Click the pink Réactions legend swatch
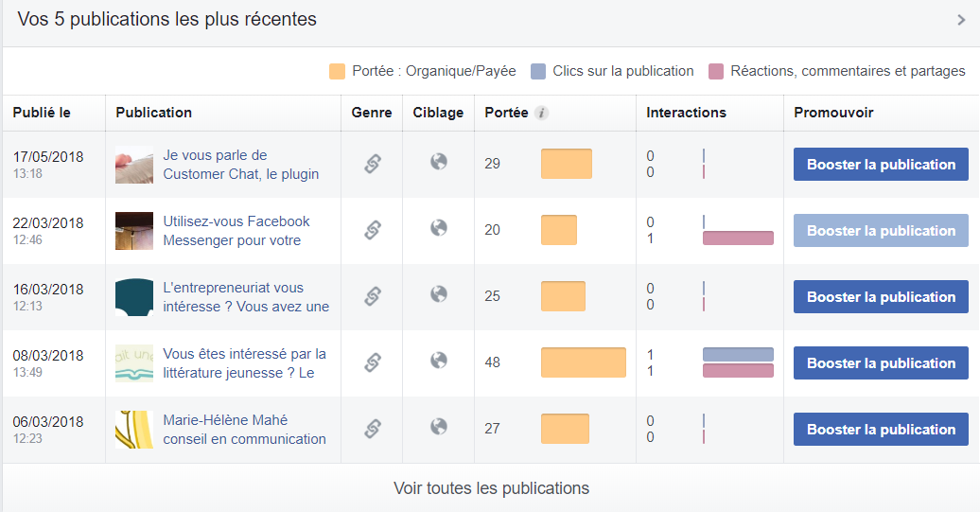This screenshot has height=512, width=980. coord(716,71)
